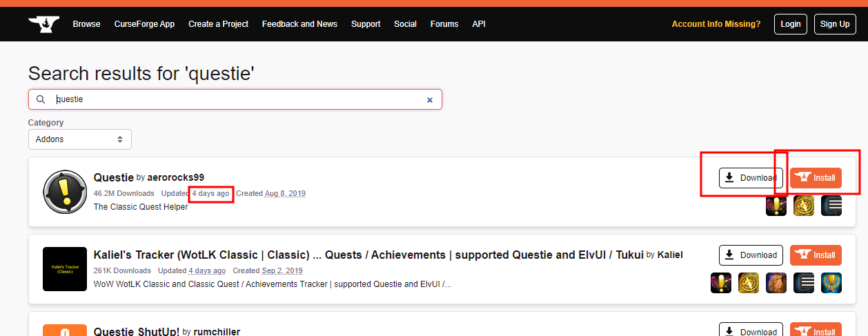This screenshot has height=336, width=868.
Task: Open the Forums link
Action: pyautogui.click(x=444, y=24)
